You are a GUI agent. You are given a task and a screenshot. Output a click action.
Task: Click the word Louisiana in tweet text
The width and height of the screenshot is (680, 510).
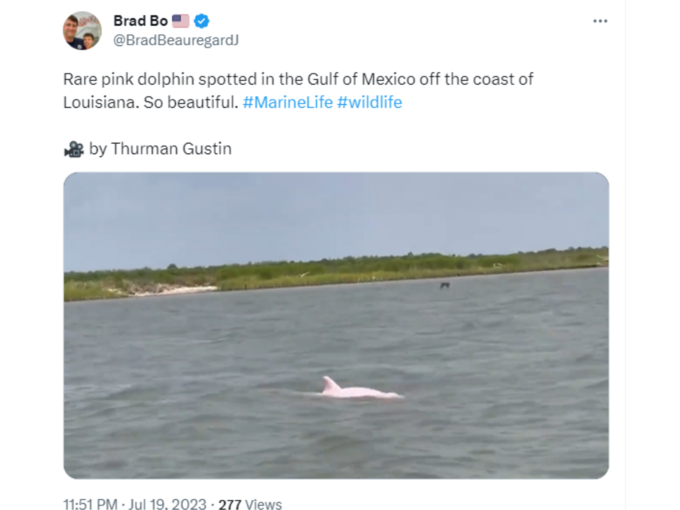[x=101, y=102]
